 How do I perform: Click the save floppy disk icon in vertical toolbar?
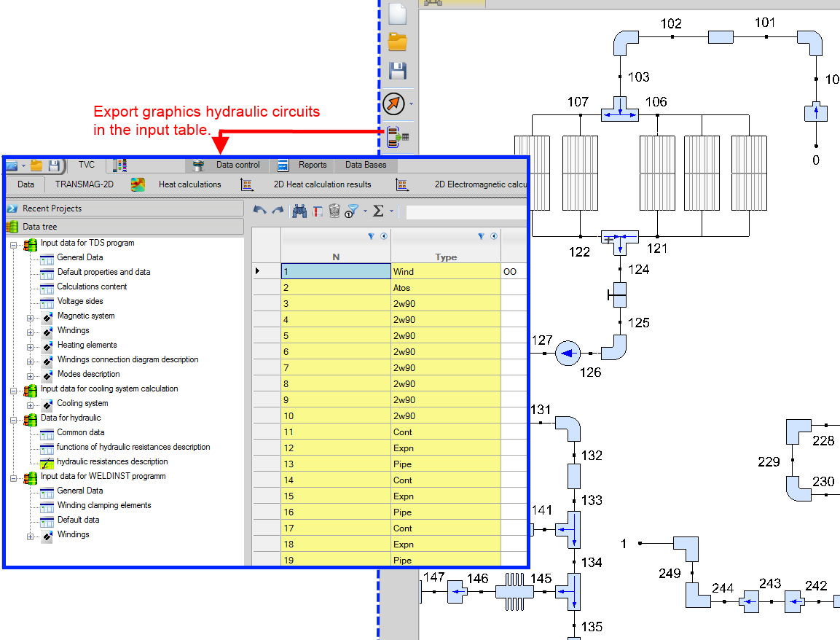[398, 71]
